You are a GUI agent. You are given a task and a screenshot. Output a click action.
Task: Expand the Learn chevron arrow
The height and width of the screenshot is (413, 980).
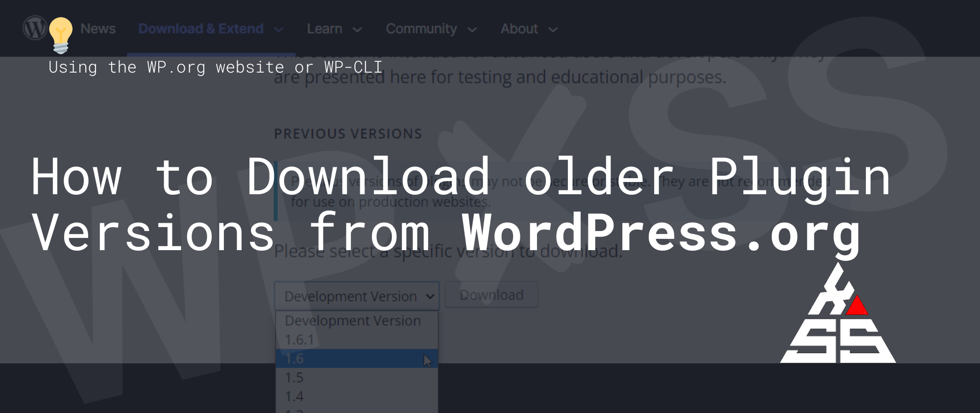coord(357,30)
